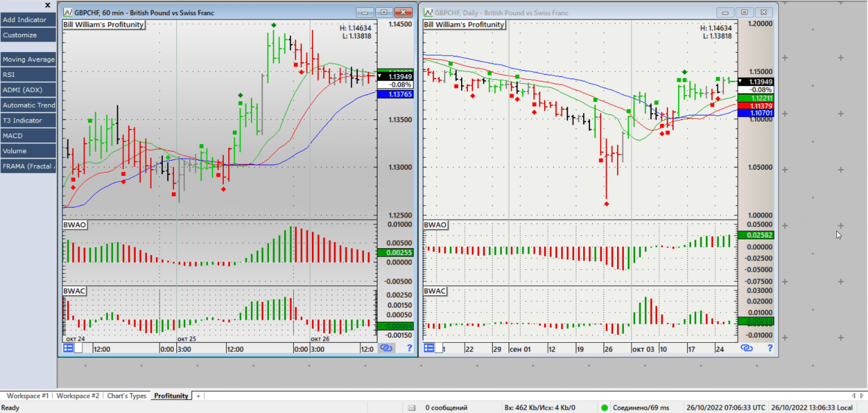Add a new workspace tab with plus

(x=198, y=396)
